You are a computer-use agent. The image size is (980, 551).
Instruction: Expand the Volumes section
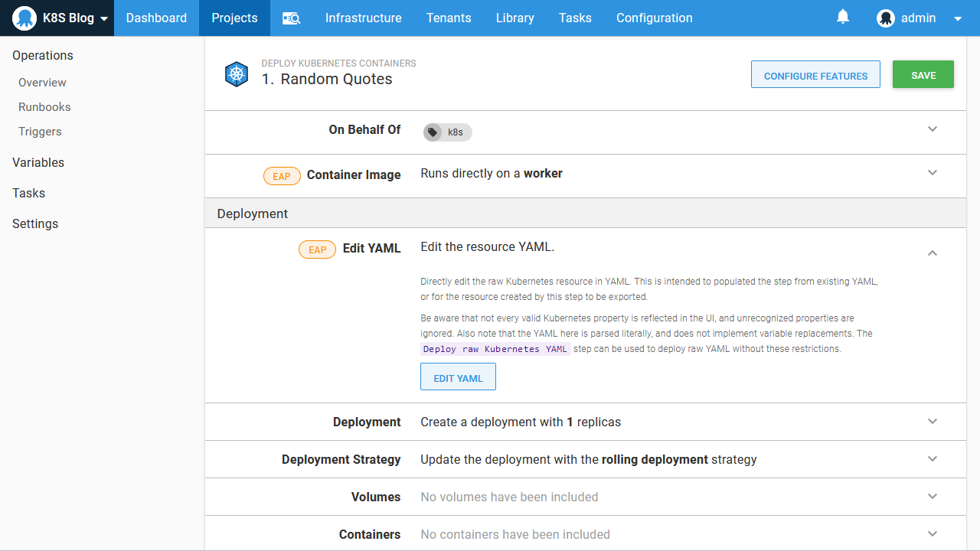(x=933, y=497)
